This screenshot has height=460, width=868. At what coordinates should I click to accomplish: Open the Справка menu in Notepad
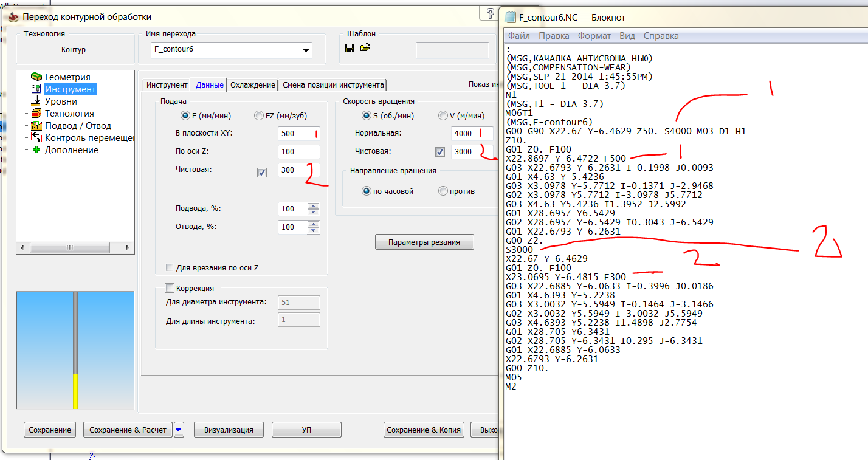point(661,36)
